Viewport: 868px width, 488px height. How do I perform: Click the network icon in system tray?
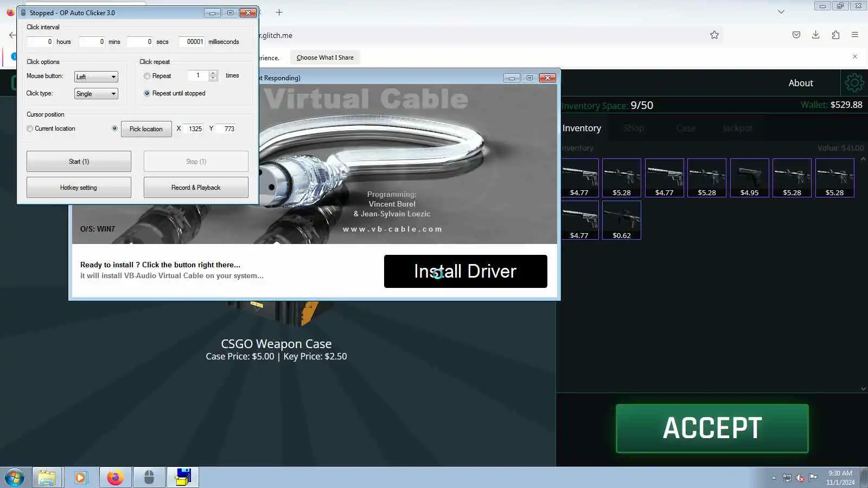(787, 478)
